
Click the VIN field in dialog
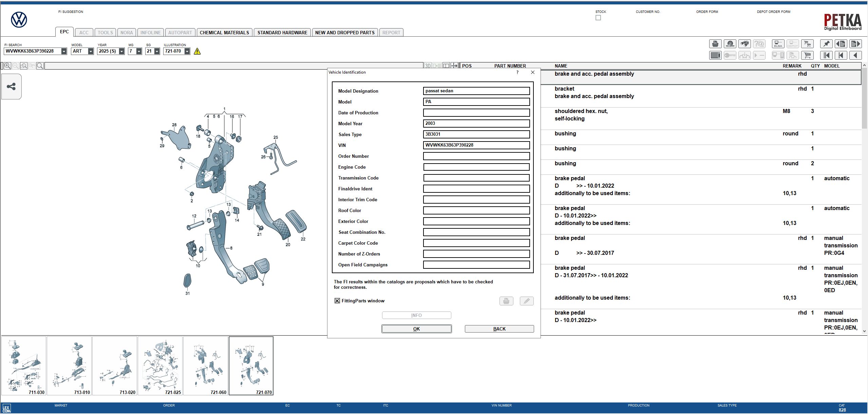pos(476,145)
